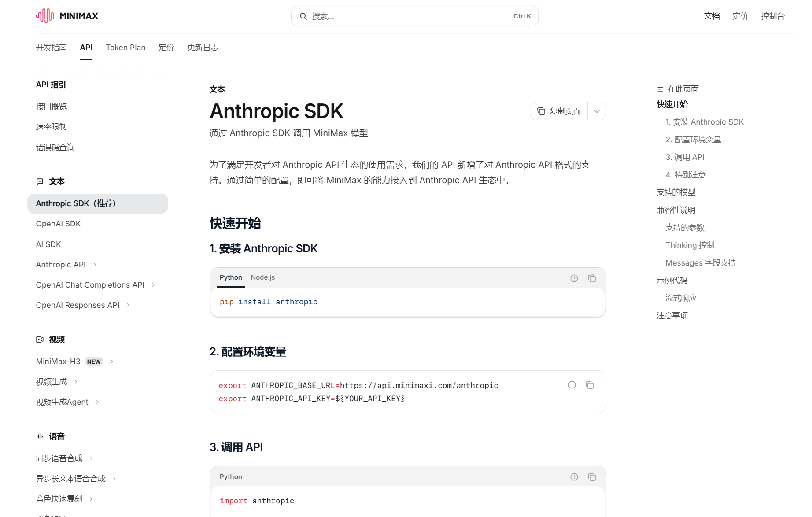Expand the MiniMax-H3 sidebar group
Screen dimensions: 812x517
tap(112, 362)
